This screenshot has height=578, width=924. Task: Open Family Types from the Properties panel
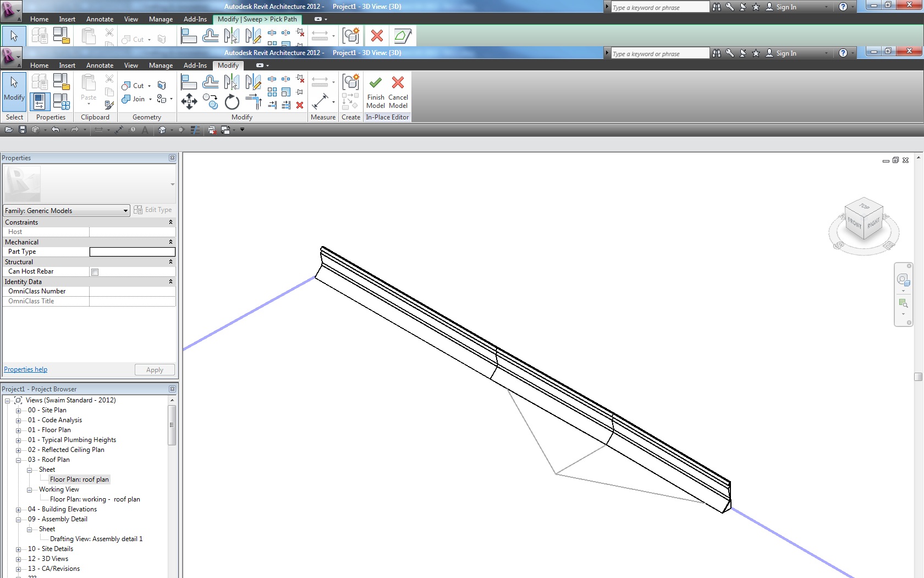pyautogui.click(x=61, y=102)
